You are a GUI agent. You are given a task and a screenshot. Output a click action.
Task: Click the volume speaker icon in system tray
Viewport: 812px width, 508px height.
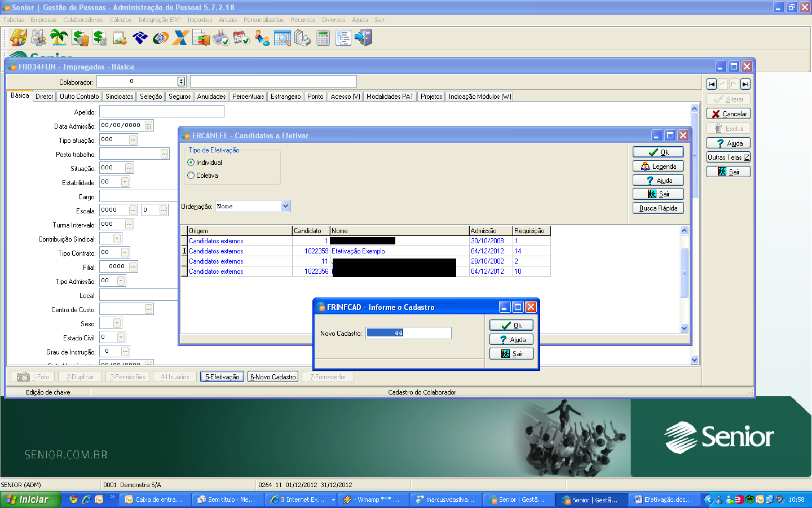coord(780,500)
